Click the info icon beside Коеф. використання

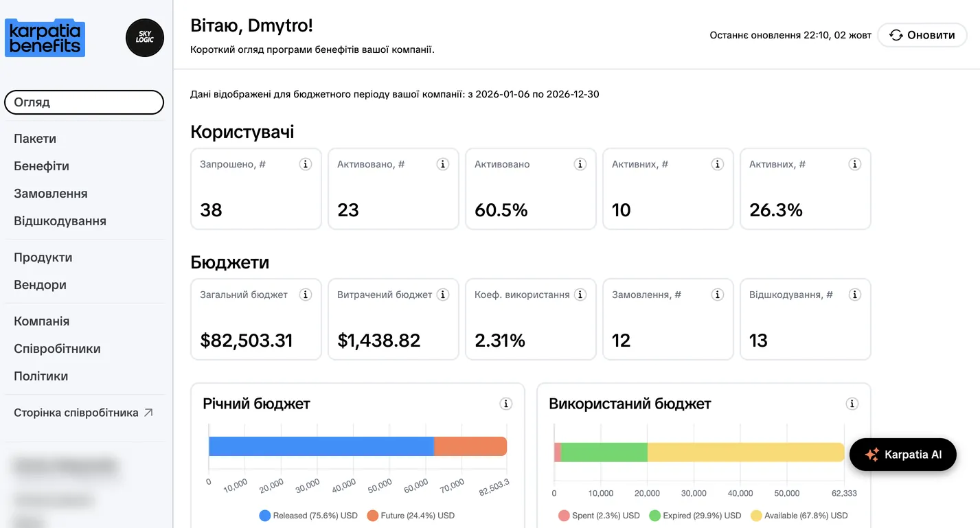pyautogui.click(x=580, y=295)
